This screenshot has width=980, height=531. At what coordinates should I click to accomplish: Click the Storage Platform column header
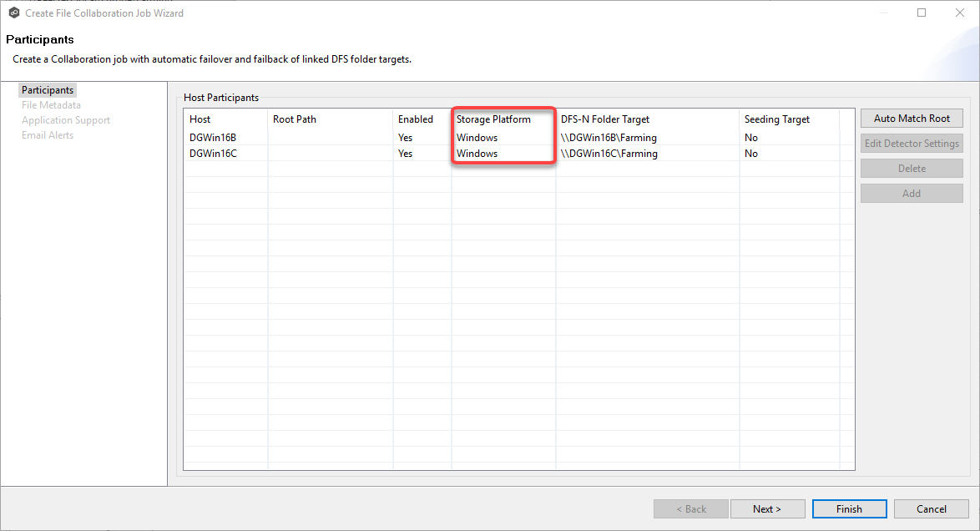click(493, 119)
